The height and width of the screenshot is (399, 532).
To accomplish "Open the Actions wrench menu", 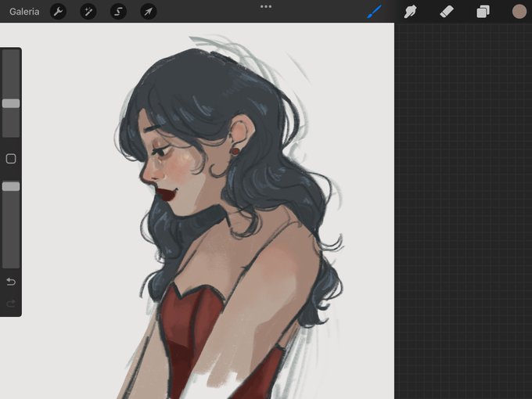I will pos(58,12).
